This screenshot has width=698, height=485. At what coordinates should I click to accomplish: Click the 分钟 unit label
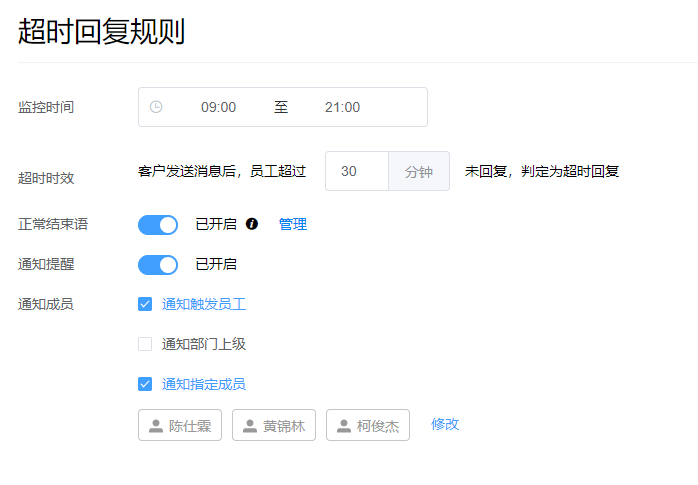coord(419,171)
